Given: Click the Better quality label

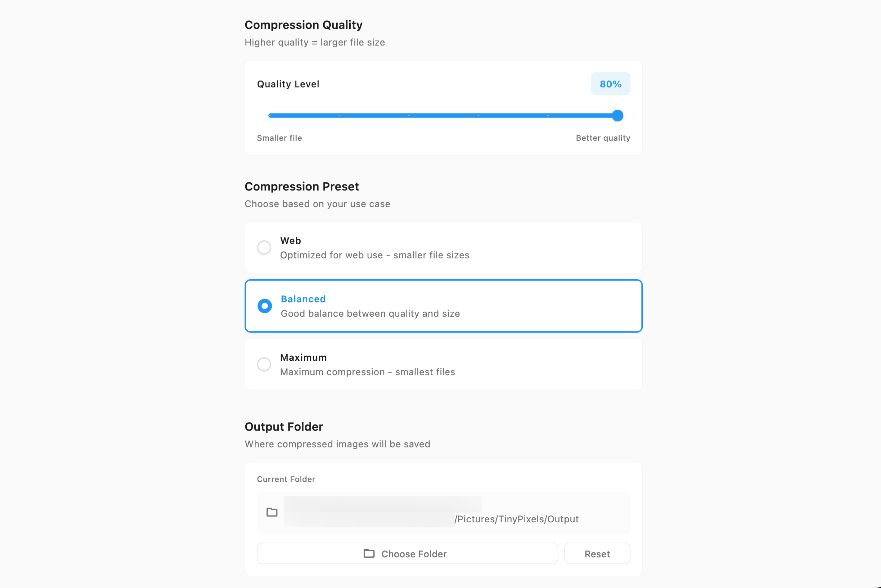Looking at the screenshot, I should (603, 138).
